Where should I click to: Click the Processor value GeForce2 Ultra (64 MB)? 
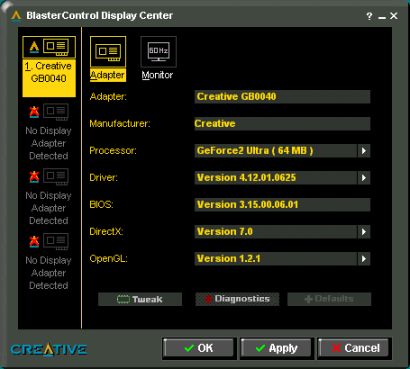pos(276,151)
